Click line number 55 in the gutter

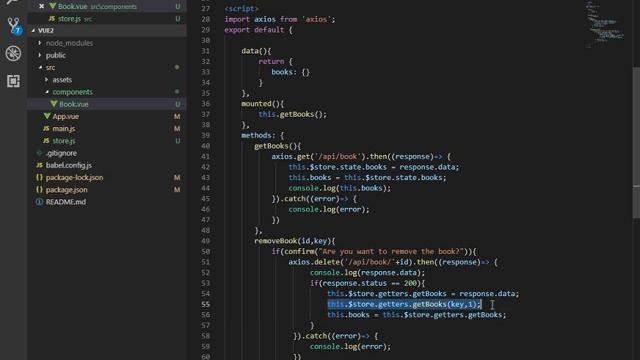206,304
